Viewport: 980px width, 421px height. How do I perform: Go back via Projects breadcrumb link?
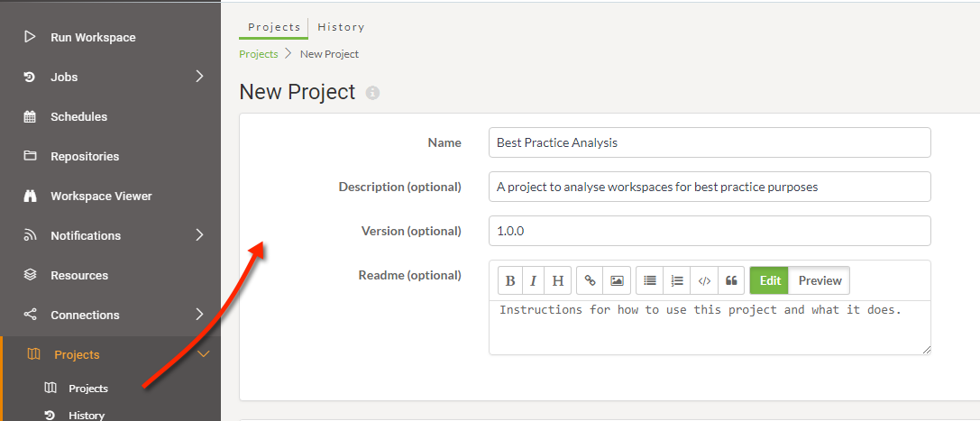coord(258,54)
